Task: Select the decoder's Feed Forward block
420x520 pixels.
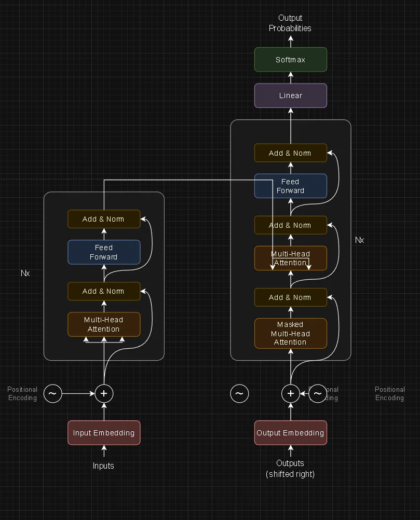Action: 291,186
